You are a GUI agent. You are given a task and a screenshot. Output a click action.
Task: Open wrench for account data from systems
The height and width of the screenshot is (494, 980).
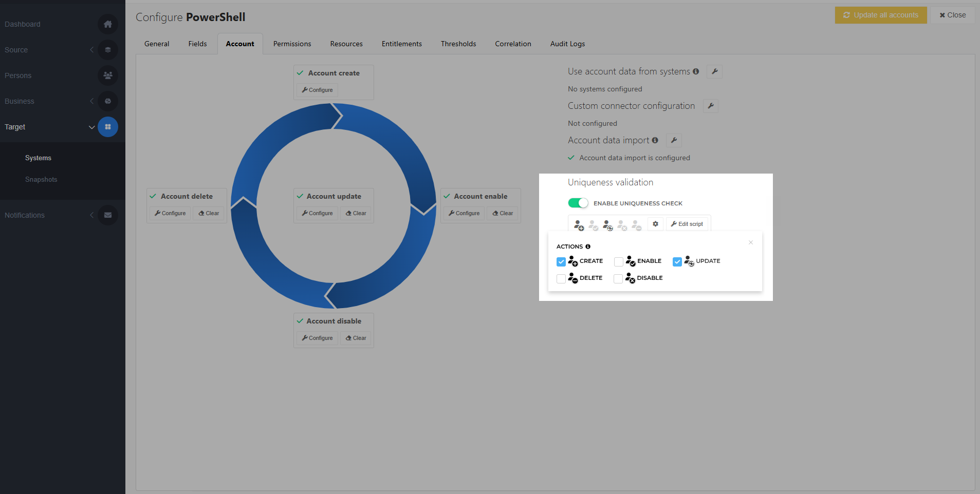tap(714, 71)
